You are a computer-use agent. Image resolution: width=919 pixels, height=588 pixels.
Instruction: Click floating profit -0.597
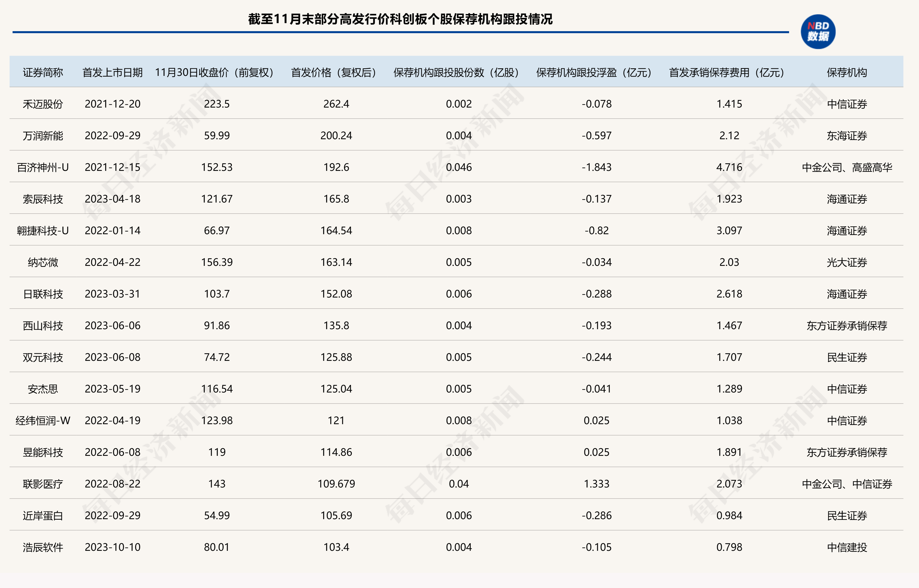tap(596, 135)
